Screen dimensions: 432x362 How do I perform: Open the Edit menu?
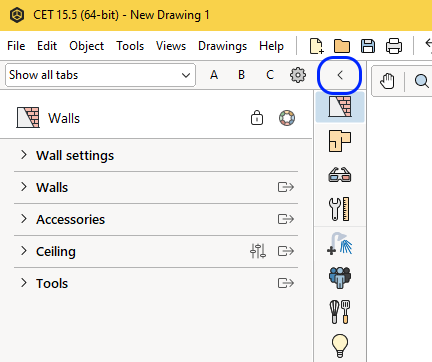tap(47, 46)
